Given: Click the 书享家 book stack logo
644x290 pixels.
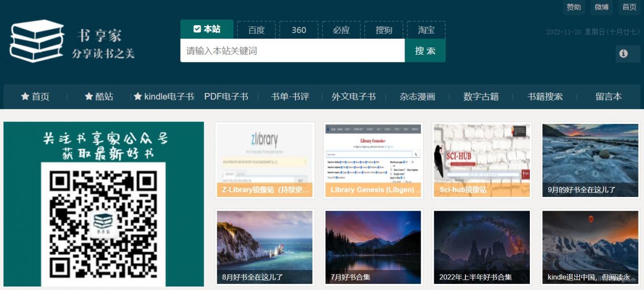Looking at the screenshot, I should pyautogui.click(x=37, y=41).
